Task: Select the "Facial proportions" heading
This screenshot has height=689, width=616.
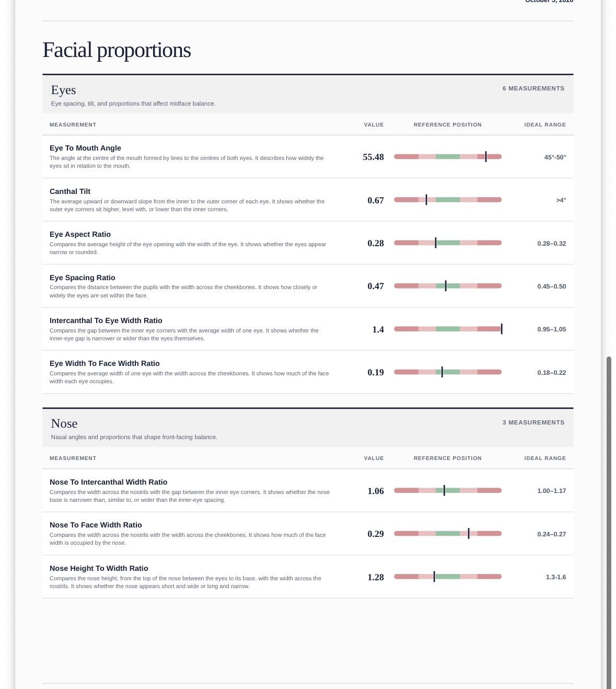Action: click(x=117, y=50)
